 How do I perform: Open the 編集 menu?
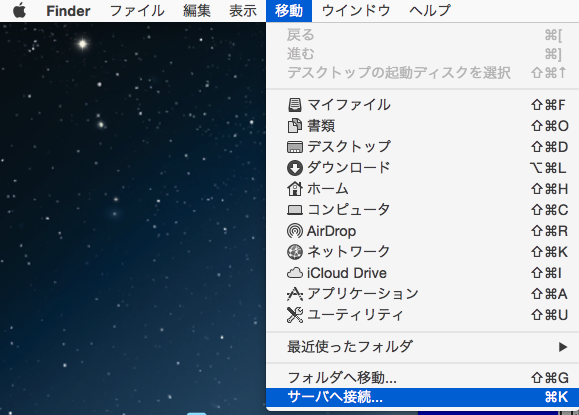(197, 11)
